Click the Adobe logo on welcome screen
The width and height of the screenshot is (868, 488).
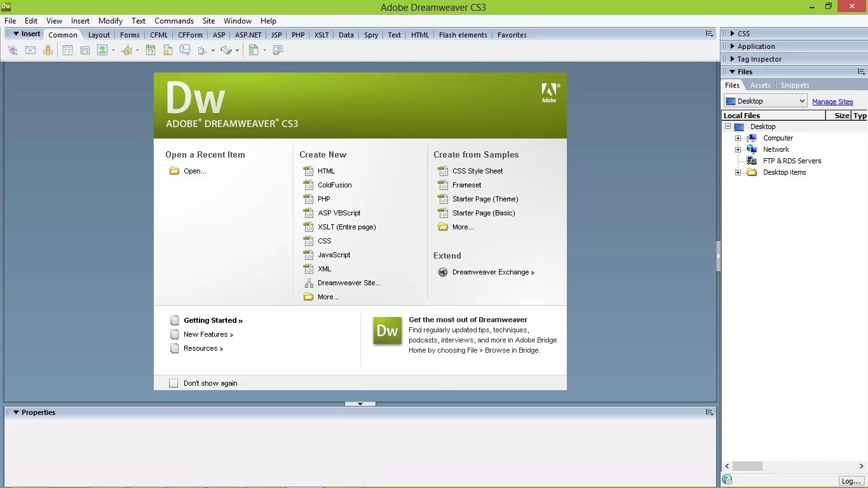(549, 93)
